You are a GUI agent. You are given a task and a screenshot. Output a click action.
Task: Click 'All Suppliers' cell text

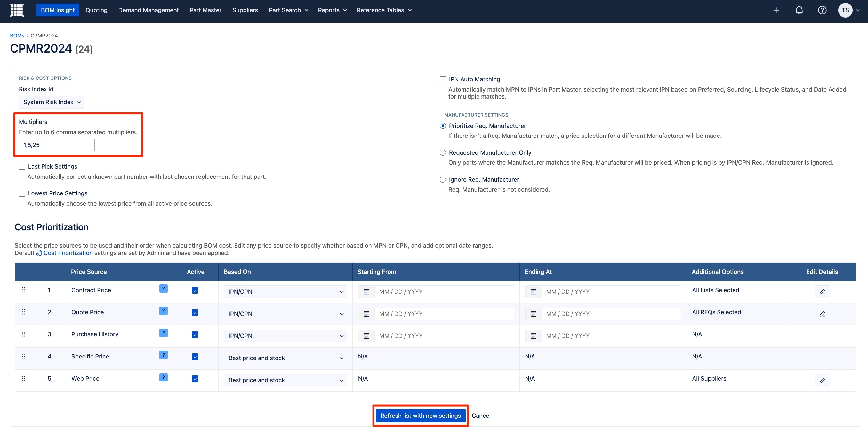(709, 379)
